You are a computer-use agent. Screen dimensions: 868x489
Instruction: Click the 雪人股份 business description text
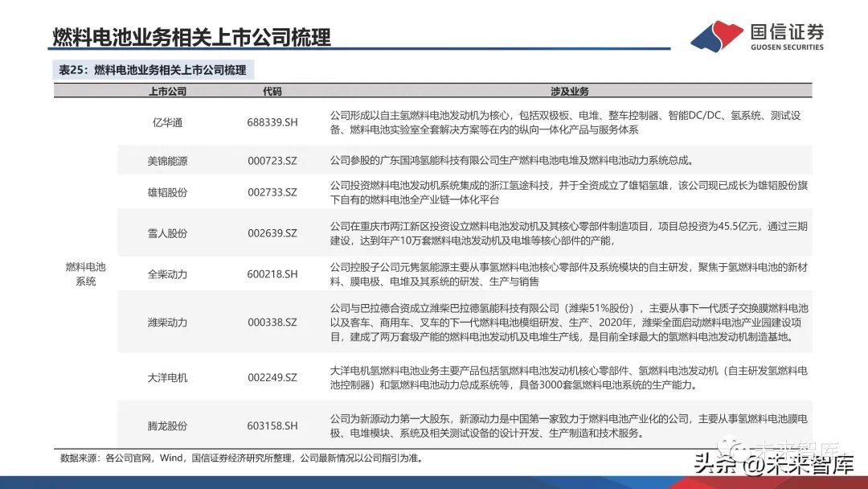click(x=568, y=233)
